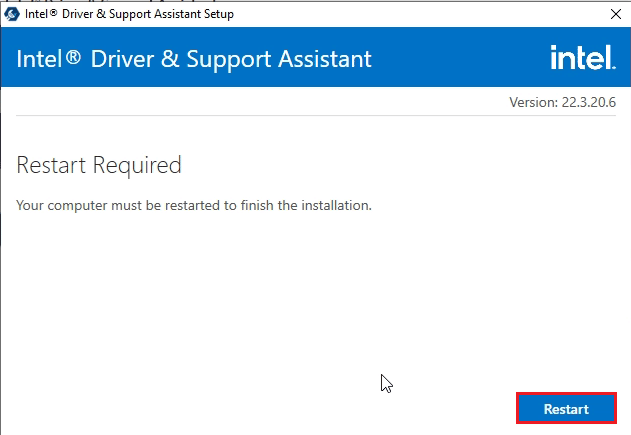This screenshot has width=631, height=435.
Task: Click the Intel logo in the blue banner
Action: coord(583,57)
